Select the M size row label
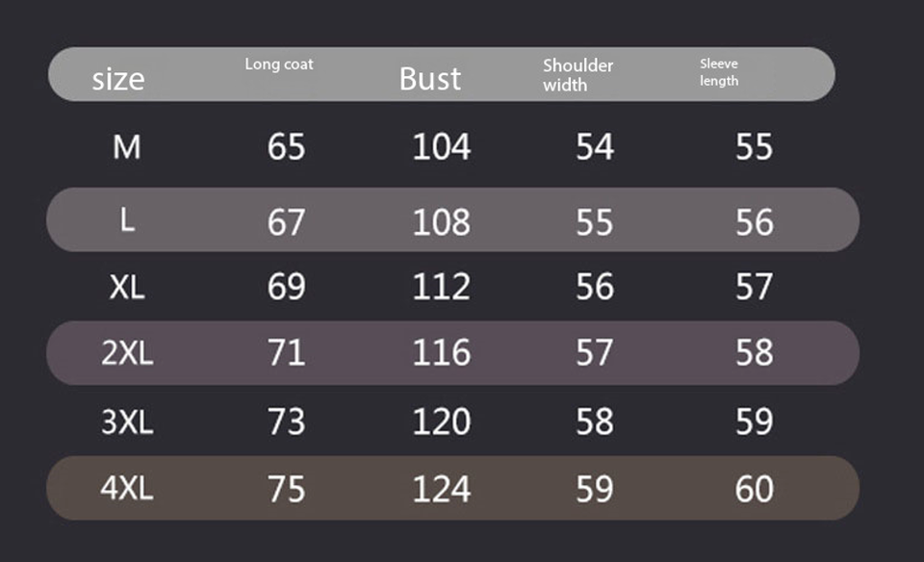 pyautogui.click(x=126, y=147)
